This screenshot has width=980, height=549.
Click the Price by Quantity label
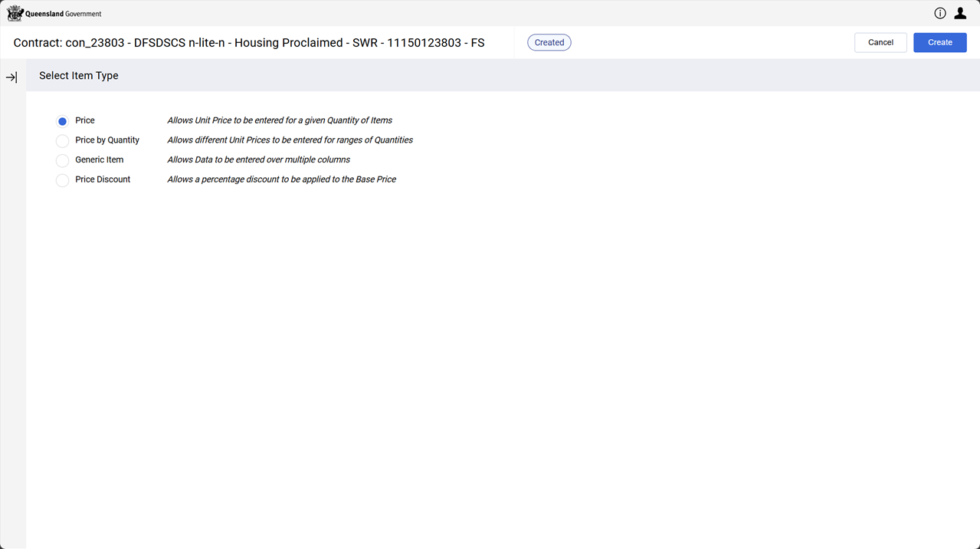[x=107, y=140]
